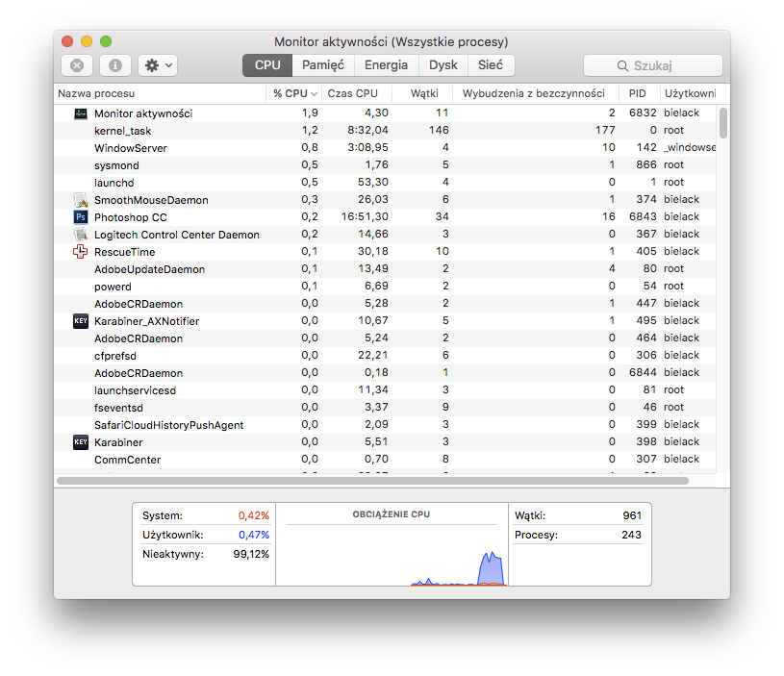The height and width of the screenshot is (676, 784).
Task: Sort by Nazwa procesu column header
Action: click(160, 93)
